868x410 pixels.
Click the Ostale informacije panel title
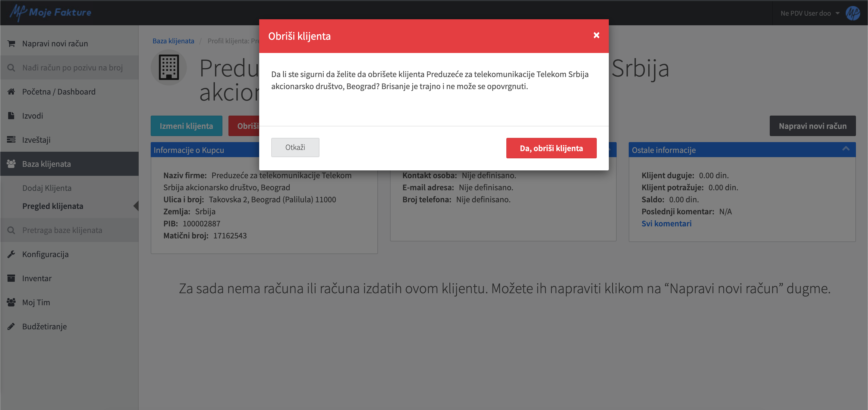[x=663, y=150]
